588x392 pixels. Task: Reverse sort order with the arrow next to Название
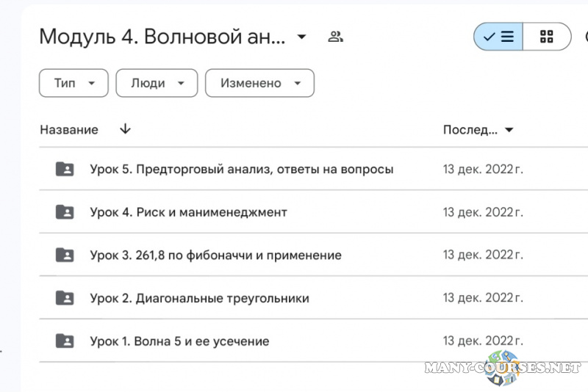pyautogui.click(x=125, y=129)
